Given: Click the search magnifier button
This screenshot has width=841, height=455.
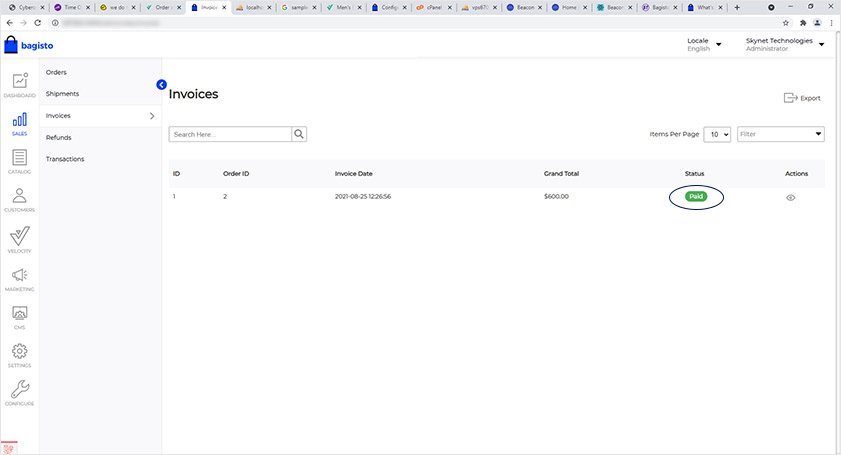Looking at the screenshot, I should click(x=299, y=134).
